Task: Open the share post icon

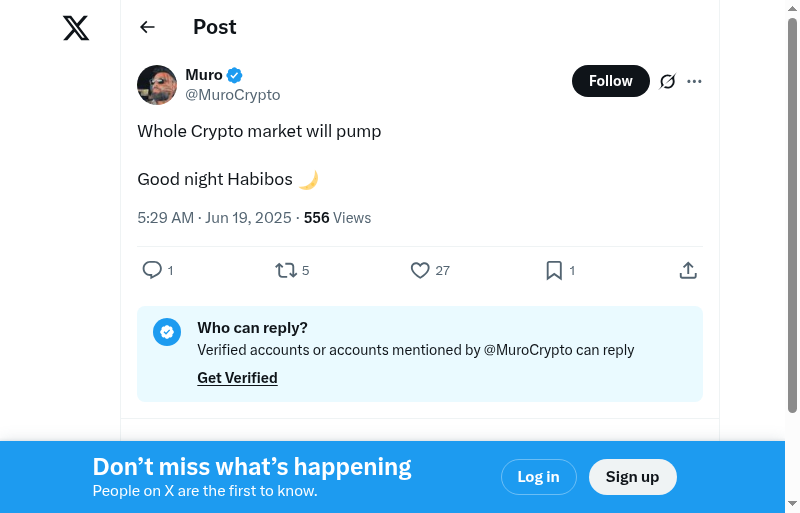Action: point(688,270)
